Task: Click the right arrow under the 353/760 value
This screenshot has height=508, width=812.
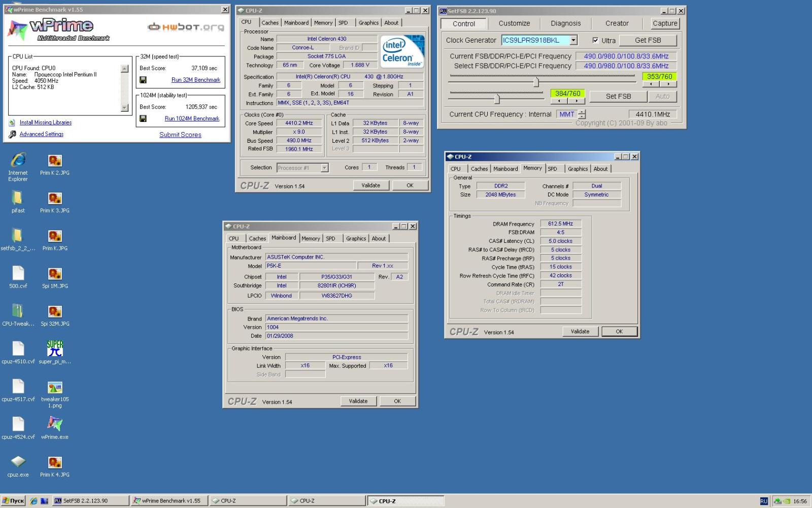Action: (668, 84)
